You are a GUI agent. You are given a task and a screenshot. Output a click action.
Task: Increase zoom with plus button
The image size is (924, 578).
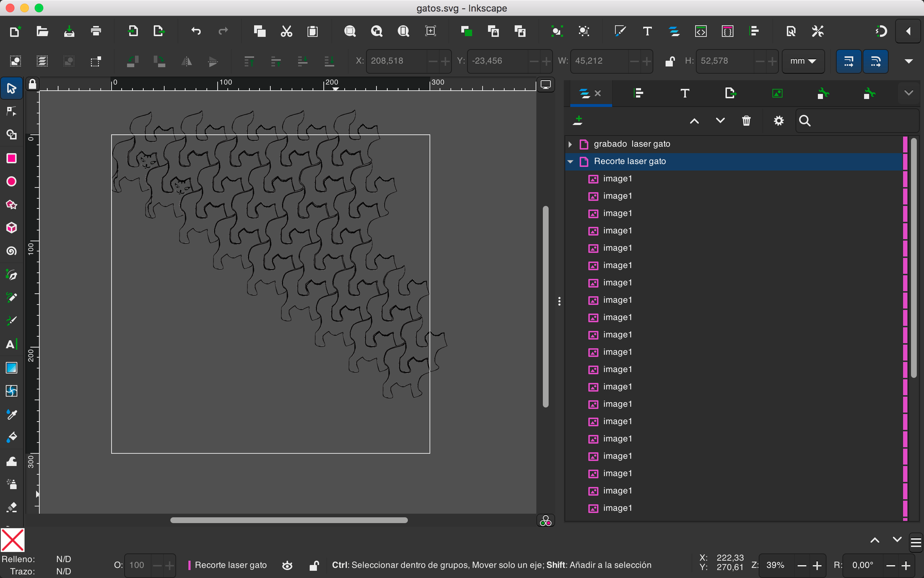817,565
